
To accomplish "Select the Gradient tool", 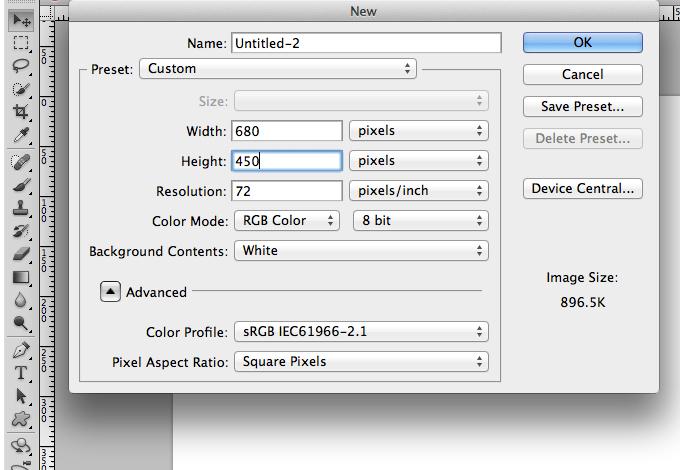I will coord(21,277).
